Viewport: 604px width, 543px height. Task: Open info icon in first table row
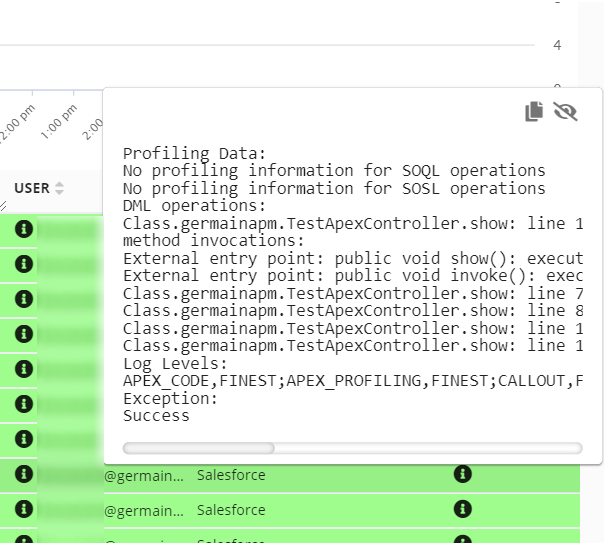[x=24, y=229]
